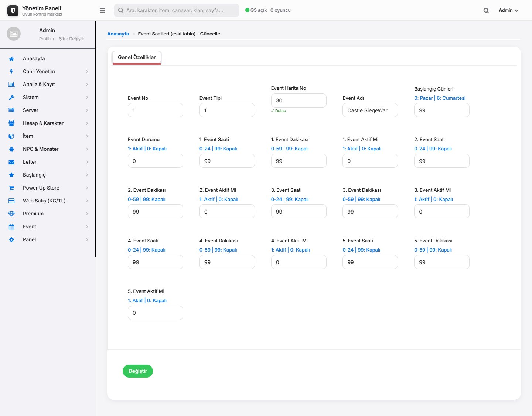The image size is (532, 416).
Task: Click the magnifier icon in the top-right header
Action: (486, 11)
